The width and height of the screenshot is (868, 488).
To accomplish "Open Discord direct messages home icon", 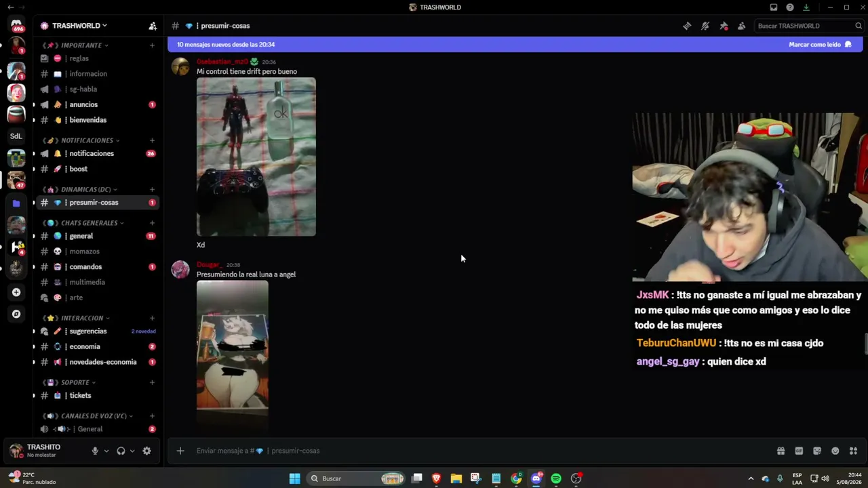I will click(x=16, y=25).
